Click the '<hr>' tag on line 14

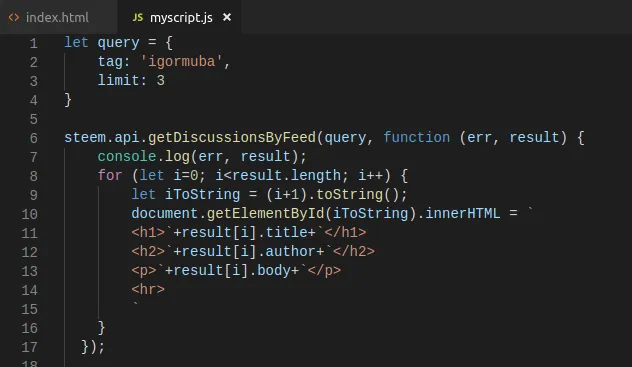(x=148, y=289)
